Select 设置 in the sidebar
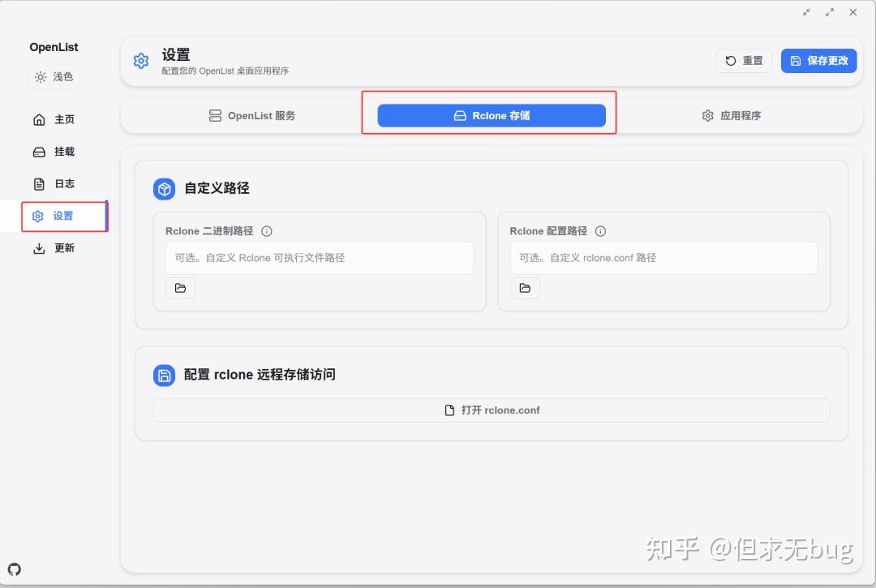The width and height of the screenshot is (876, 588). (54, 216)
